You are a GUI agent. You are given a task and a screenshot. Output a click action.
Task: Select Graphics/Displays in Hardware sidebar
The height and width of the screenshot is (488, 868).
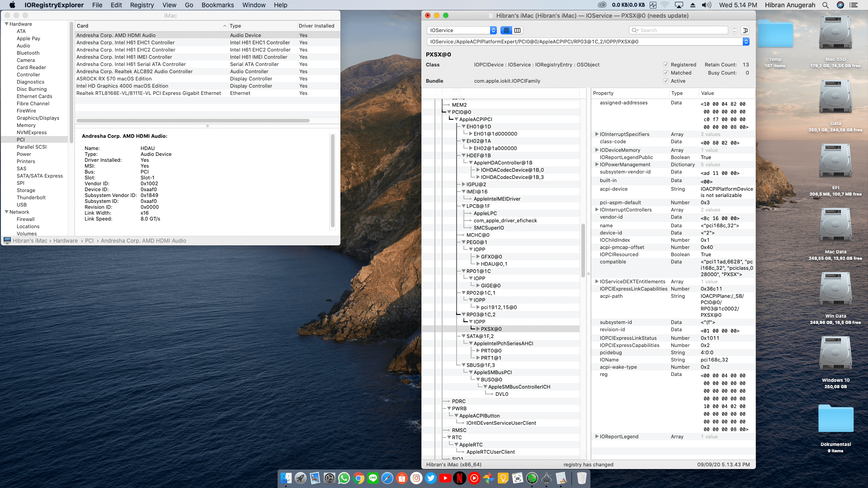[x=38, y=118]
